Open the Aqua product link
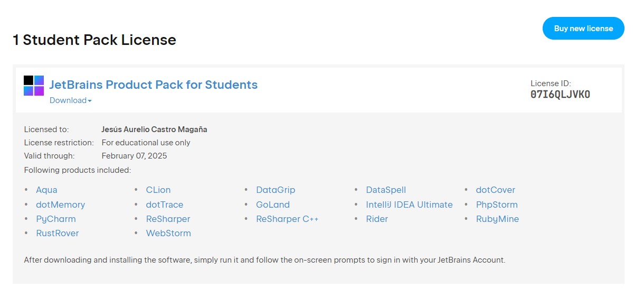The width and height of the screenshot is (644, 288). tap(46, 190)
